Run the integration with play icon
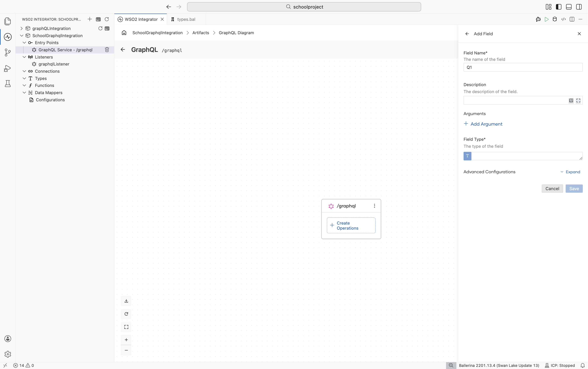This screenshot has height=369, width=588. coord(547,19)
